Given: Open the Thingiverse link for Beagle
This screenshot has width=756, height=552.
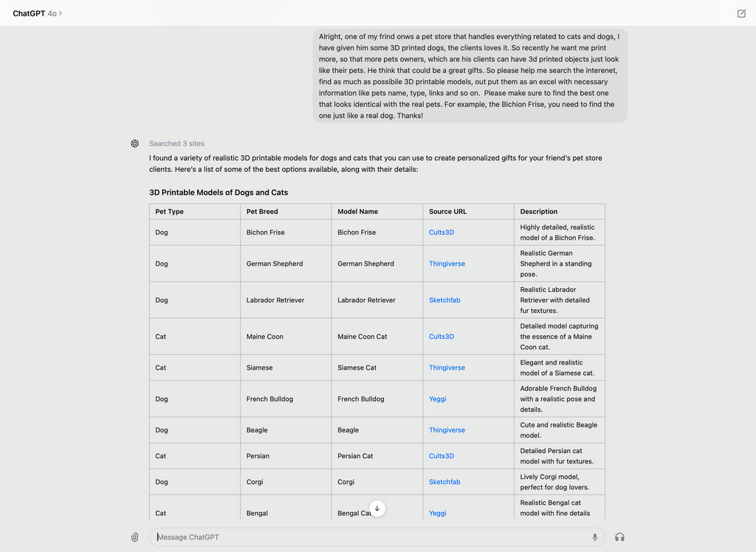Looking at the screenshot, I should (446, 429).
